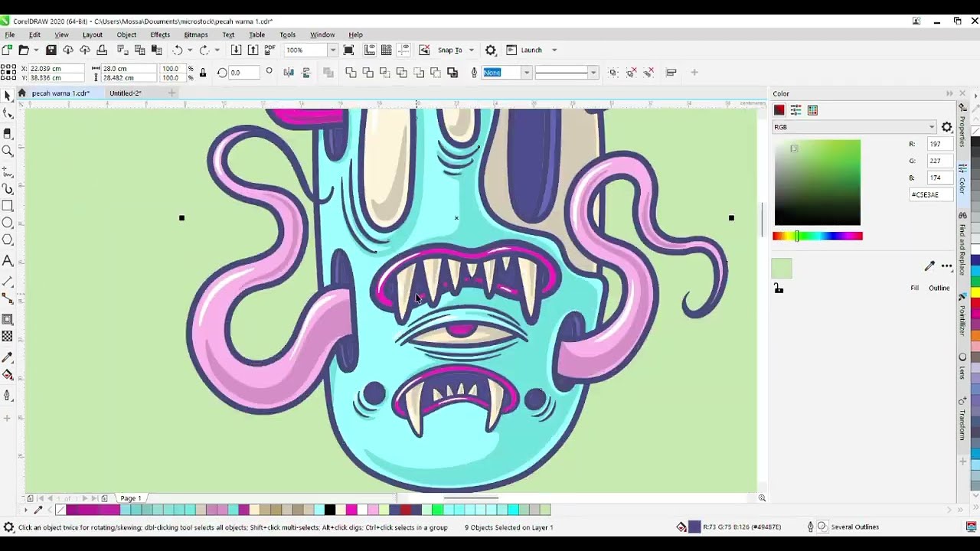
Task: Click the light green current color swatch
Action: point(782,268)
